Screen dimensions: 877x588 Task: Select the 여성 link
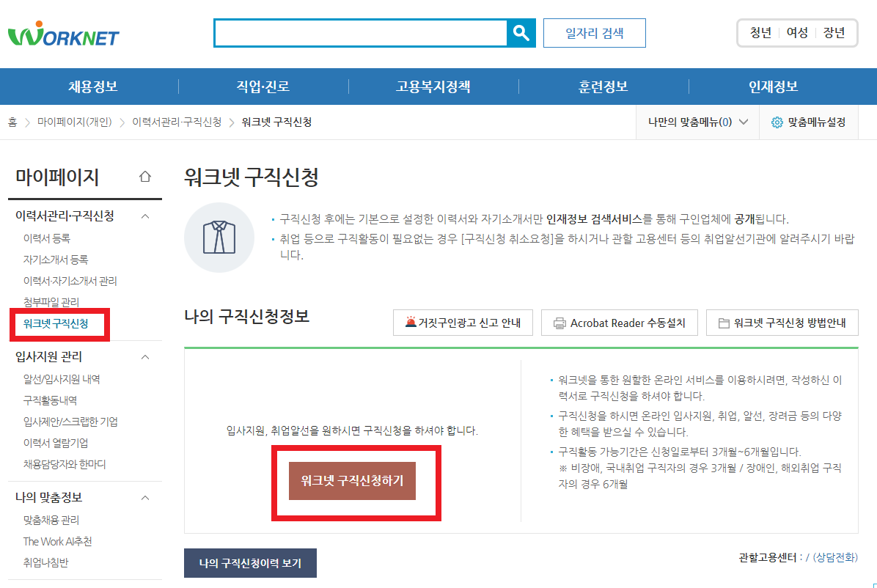tap(797, 33)
